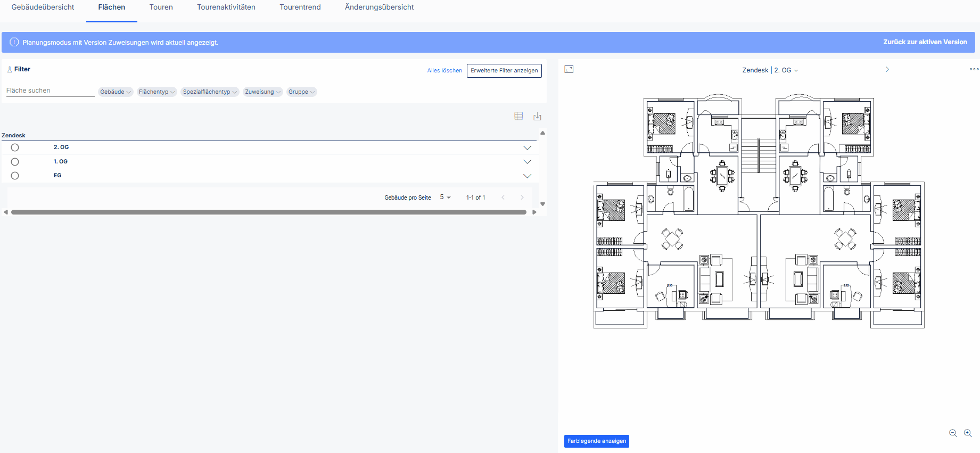Zoom in on the floor plan
The image size is (980, 453).
point(968,433)
